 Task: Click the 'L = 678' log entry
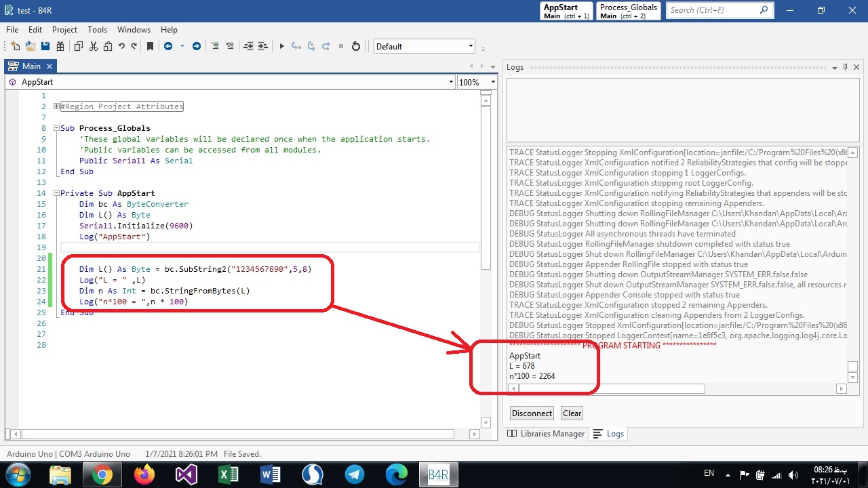522,366
